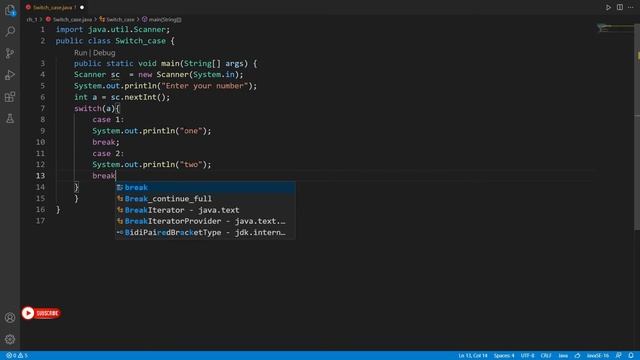Select the Break_continue_full suggestion
The image size is (640, 360).
(x=205, y=199)
